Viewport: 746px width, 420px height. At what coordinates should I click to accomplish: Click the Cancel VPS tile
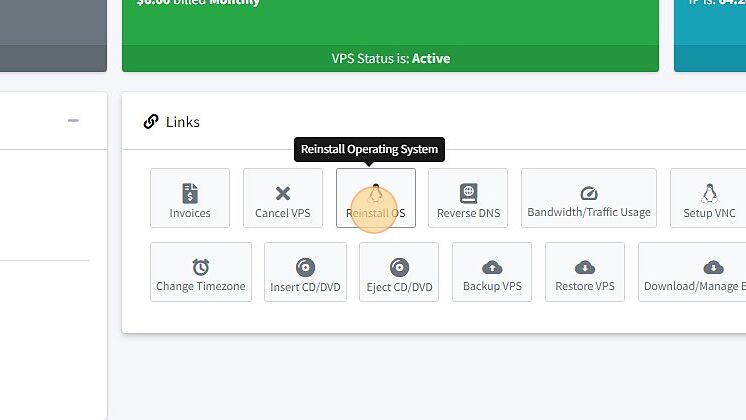pyautogui.click(x=283, y=198)
